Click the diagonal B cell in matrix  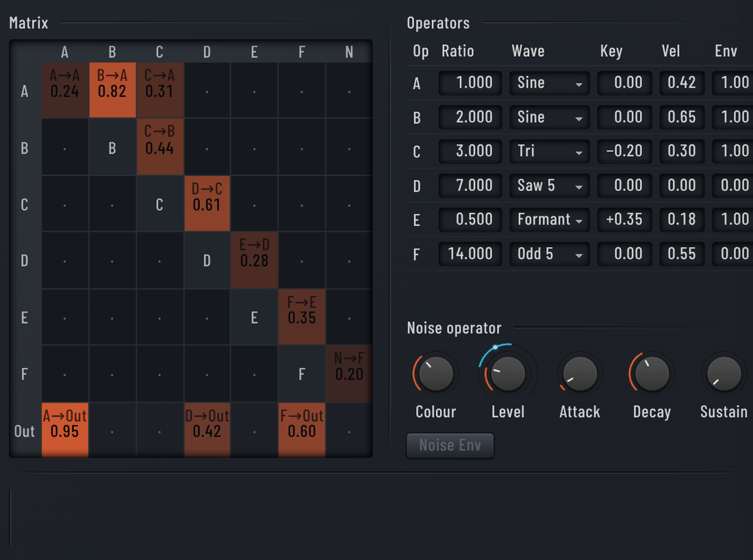pos(112,147)
